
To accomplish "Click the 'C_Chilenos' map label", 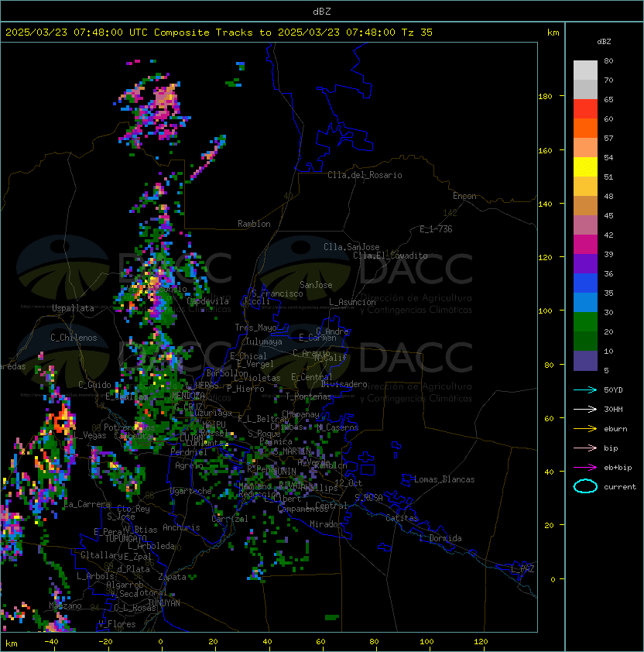I will click(74, 338).
